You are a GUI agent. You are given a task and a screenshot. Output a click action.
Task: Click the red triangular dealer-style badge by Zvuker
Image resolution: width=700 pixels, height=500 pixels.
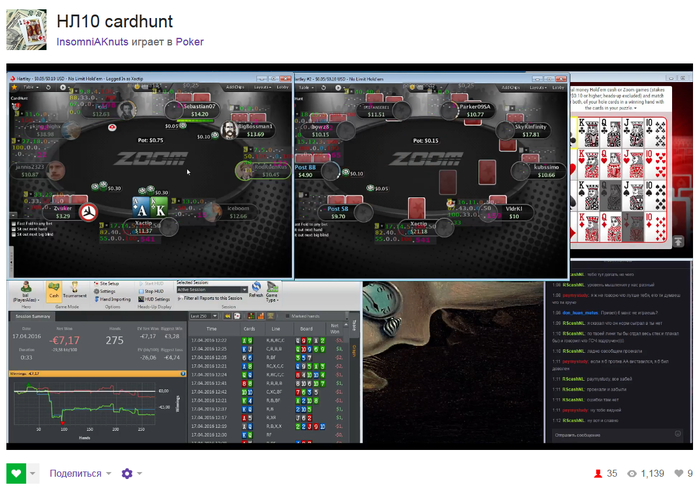pos(88,212)
